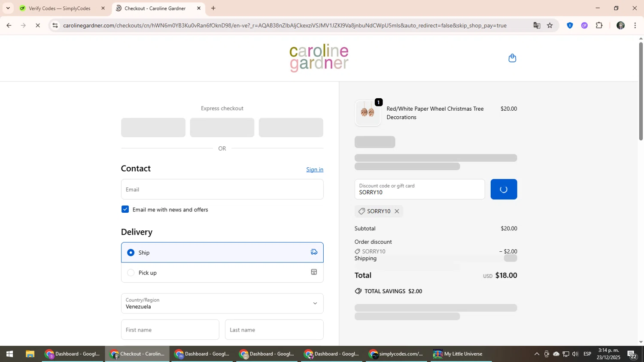Viewport: 644px width, 362px height.
Task: Click the Discount code or gift card field
Action: [x=419, y=189]
